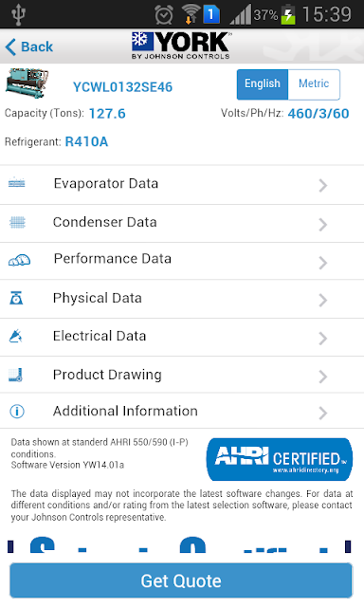
Task: Tap the additional information info icon
Action: tap(17, 411)
